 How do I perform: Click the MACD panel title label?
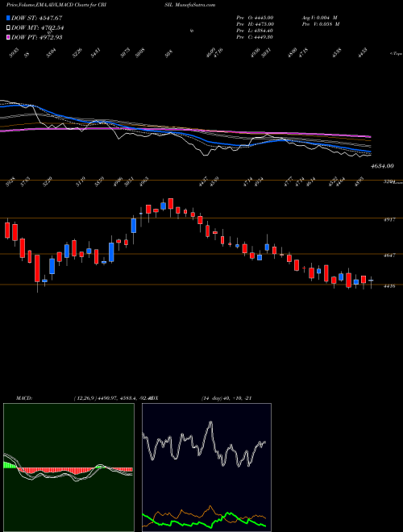23,398
